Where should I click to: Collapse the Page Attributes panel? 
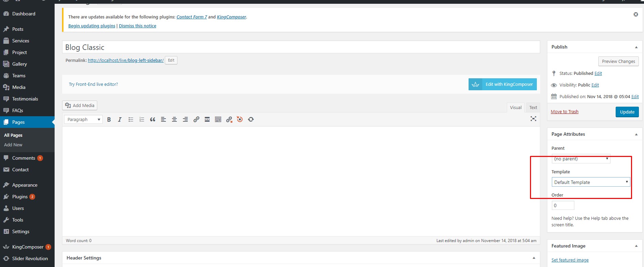[x=636, y=134]
